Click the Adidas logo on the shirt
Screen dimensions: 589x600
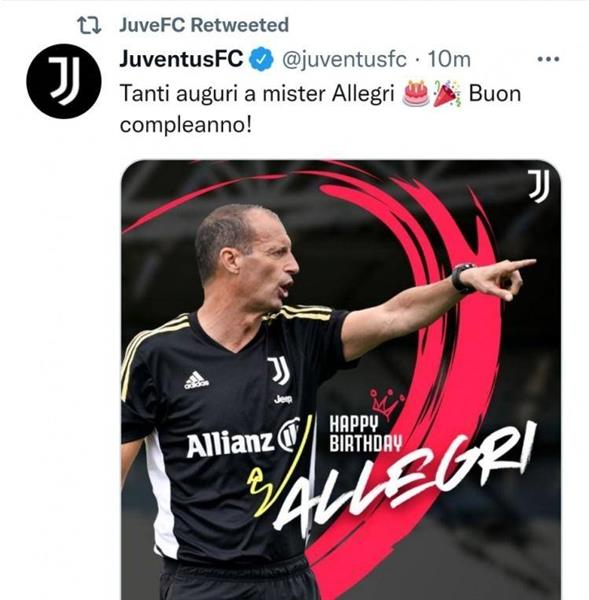click(196, 380)
